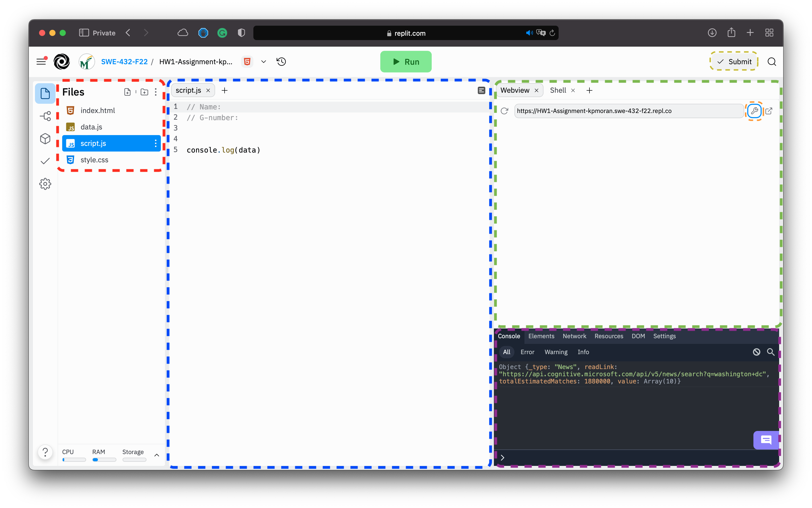Image resolution: width=812 pixels, height=508 pixels.
Task: Open the editor pane layout icon
Action: [x=481, y=90]
